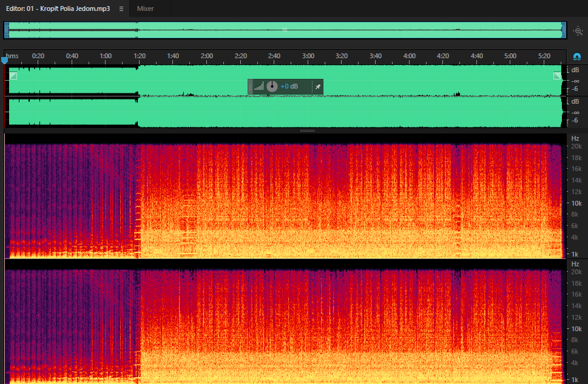Screen dimensions: 588x384
Task: Select the Editor Kropit Polia Jedom.mp3 tab
Action: (58, 8)
